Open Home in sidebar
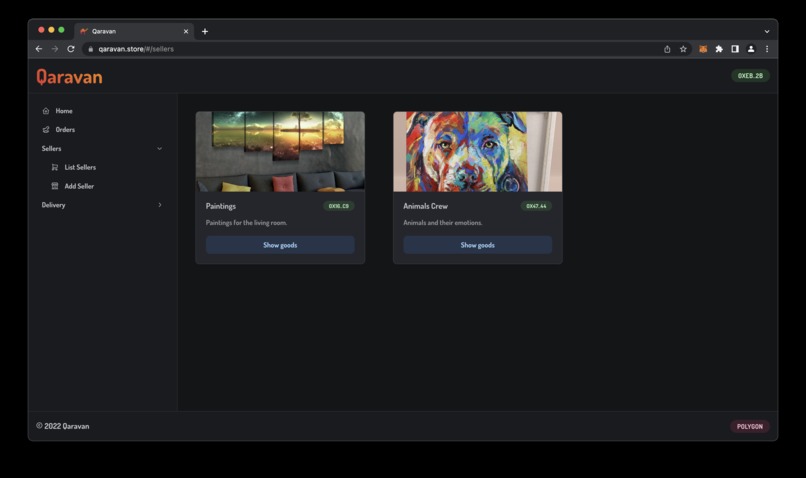Image resolution: width=806 pixels, height=478 pixels. 64,111
